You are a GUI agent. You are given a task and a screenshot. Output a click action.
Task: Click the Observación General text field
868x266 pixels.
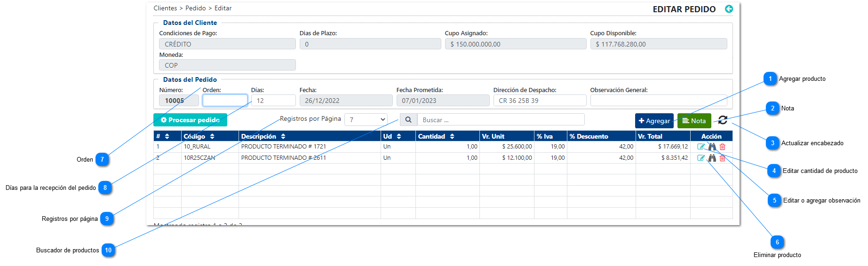click(658, 101)
